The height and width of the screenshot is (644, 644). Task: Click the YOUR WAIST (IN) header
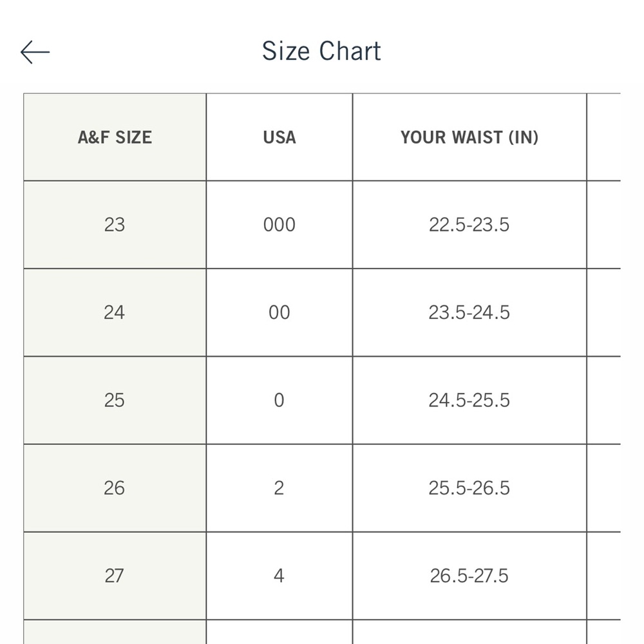(x=469, y=137)
